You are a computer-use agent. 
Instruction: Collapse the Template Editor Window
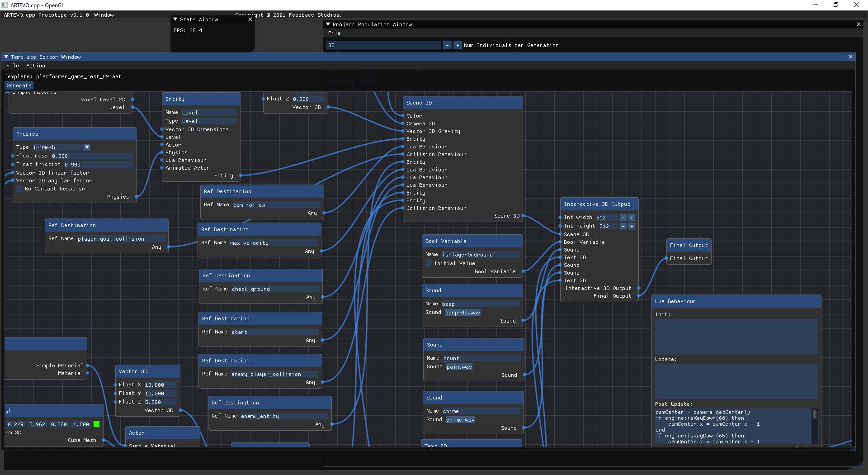(x=6, y=57)
